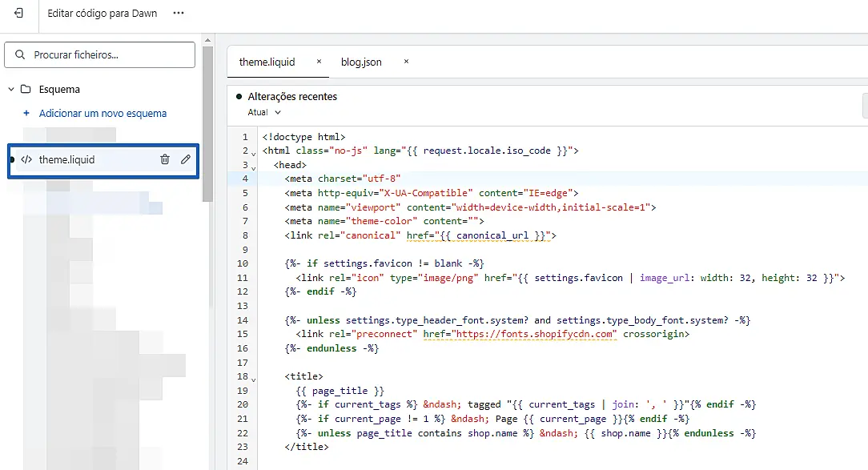Collapse the Esquema folder chevron
Viewport: 868px width, 470px height.
click(x=11, y=90)
